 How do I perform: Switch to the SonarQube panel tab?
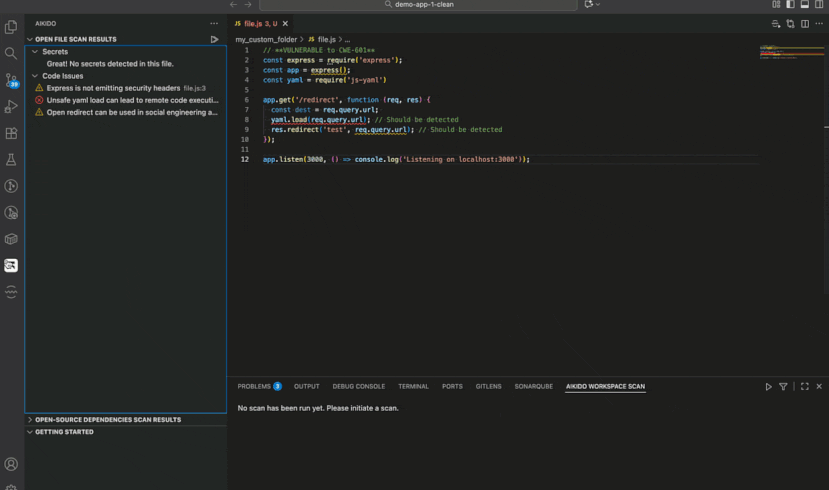[x=533, y=386]
